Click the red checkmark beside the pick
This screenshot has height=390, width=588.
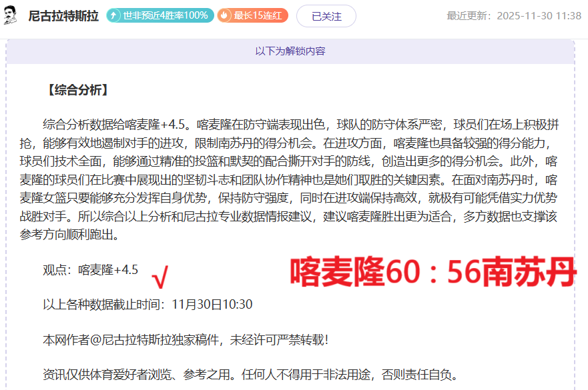pos(160,274)
